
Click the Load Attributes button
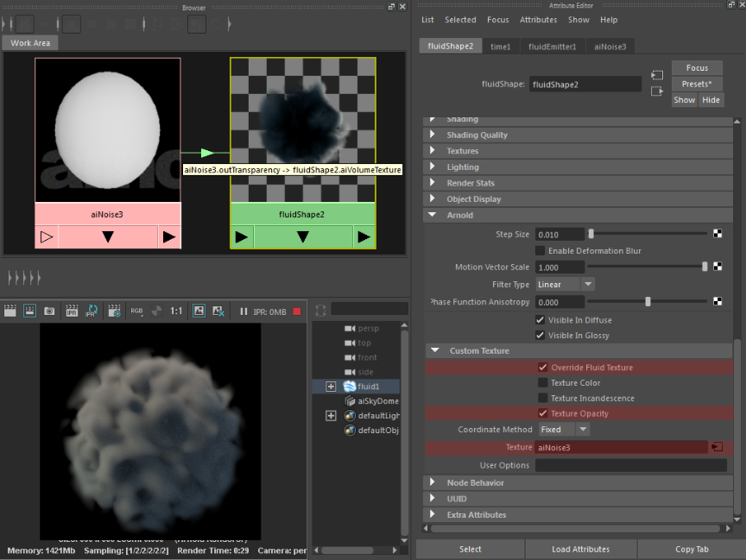580,549
